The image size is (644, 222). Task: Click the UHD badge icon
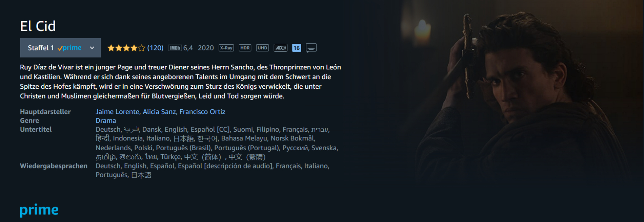262,48
